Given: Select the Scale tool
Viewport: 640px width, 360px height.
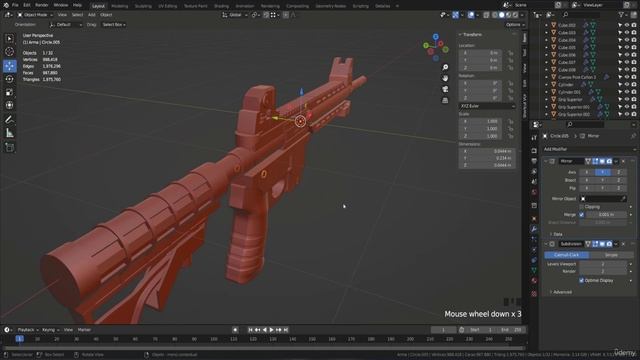Looking at the screenshot, I should tap(9, 92).
